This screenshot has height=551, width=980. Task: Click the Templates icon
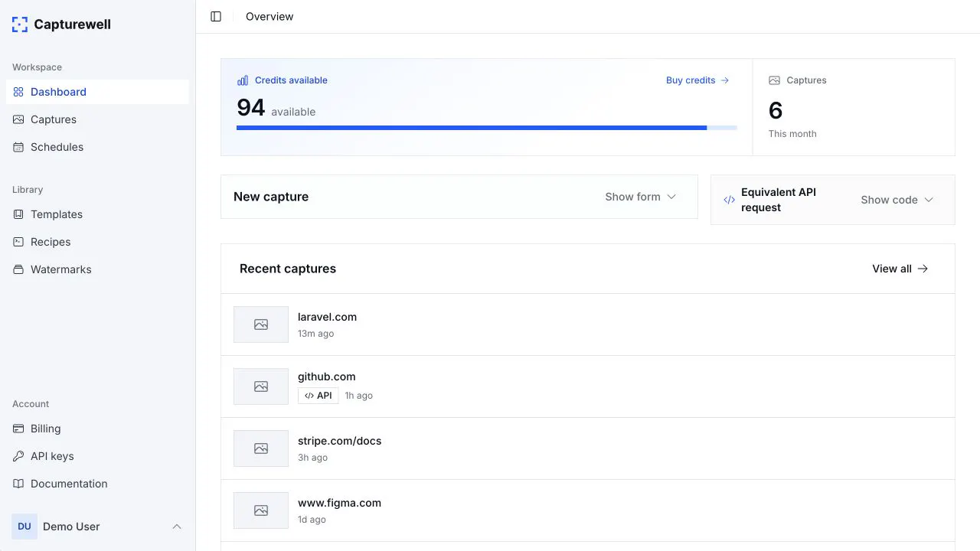(18, 214)
